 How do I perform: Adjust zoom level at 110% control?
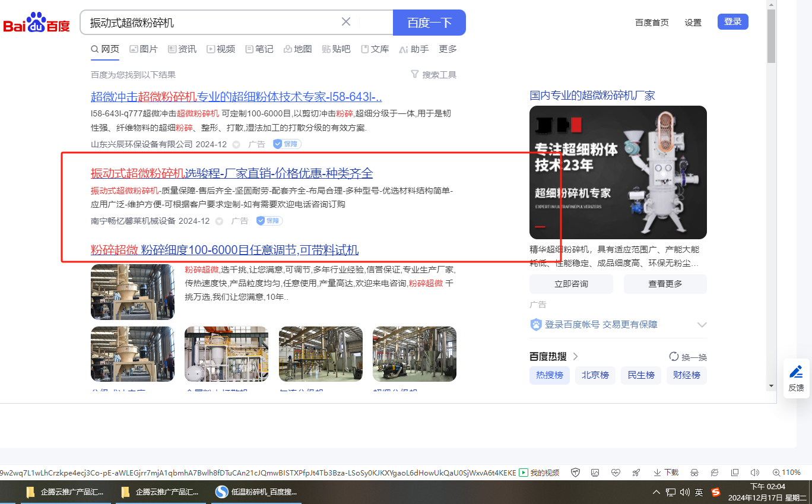pos(788,473)
